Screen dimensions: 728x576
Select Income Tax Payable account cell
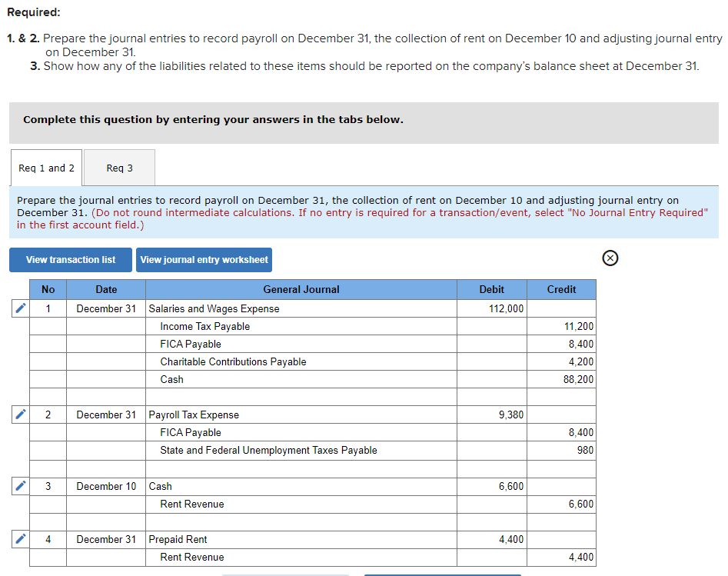tap(301, 326)
